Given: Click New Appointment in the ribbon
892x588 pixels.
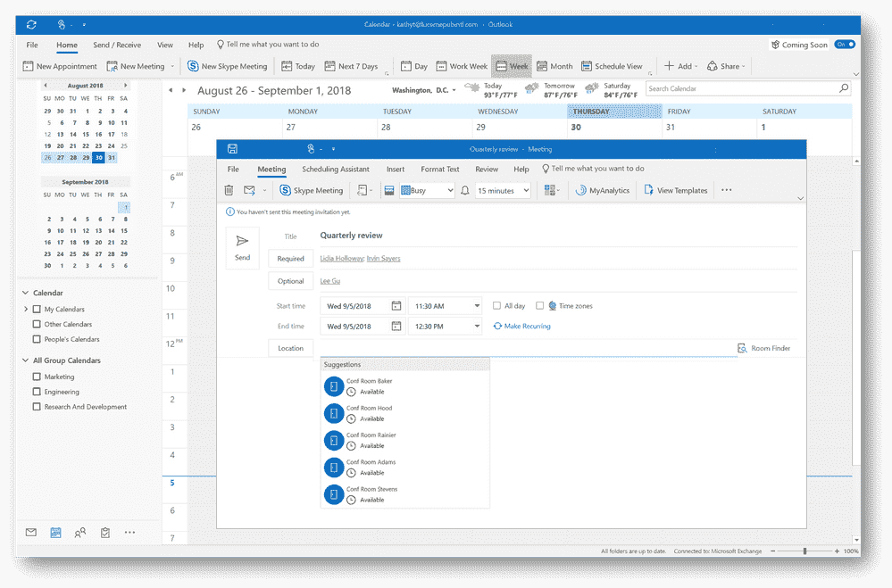Looking at the screenshot, I should [60, 67].
